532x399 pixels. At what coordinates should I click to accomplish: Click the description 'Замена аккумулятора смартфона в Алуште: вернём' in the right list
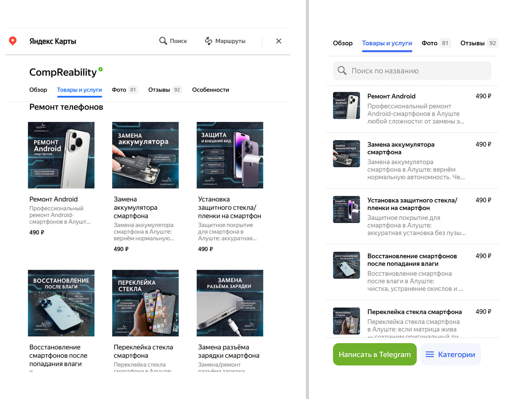coord(416,169)
